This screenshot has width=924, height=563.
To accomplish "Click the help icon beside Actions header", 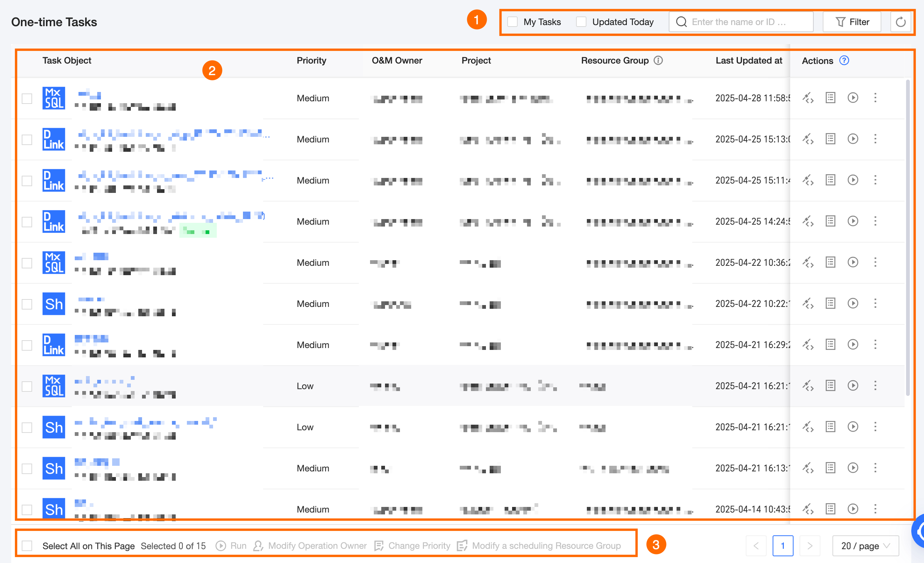I will click(844, 61).
